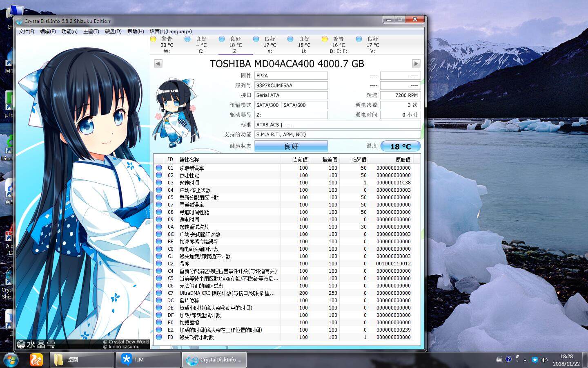Click status orb of 02 吞吐性能 row

pos(159,175)
